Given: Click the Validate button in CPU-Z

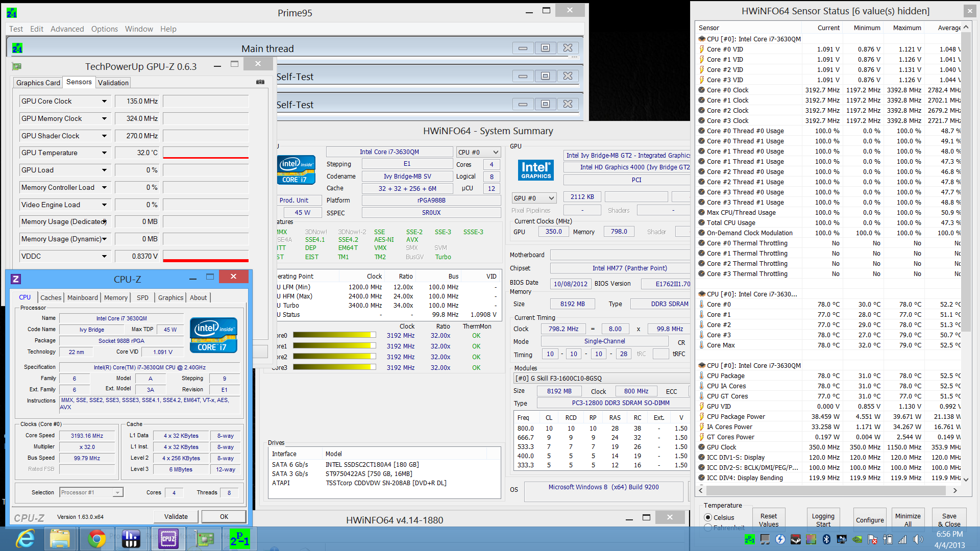Looking at the screenshot, I should pyautogui.click(x=176, y=516).
